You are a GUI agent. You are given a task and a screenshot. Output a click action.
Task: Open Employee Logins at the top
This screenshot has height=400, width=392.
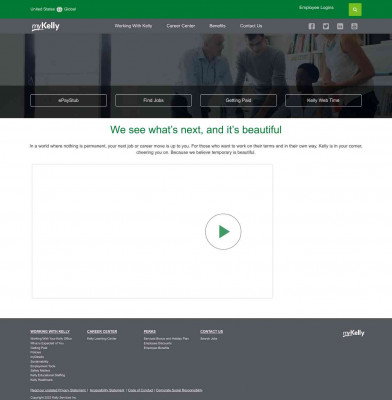click(x=316, y=7)
